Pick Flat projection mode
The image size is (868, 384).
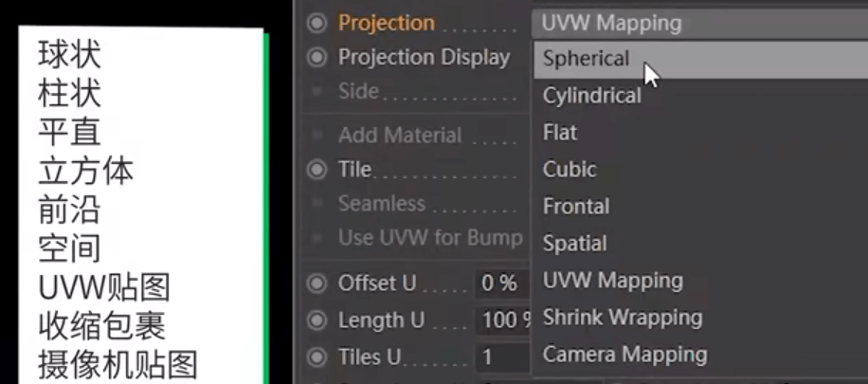point(700,133)
